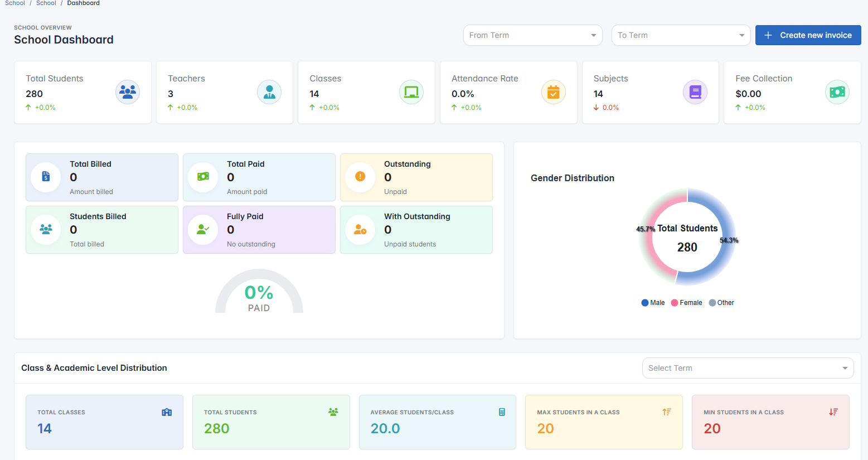Toggle the Other legend item
This screenshot has height=460, width=868.
click(x=721, y=303)
